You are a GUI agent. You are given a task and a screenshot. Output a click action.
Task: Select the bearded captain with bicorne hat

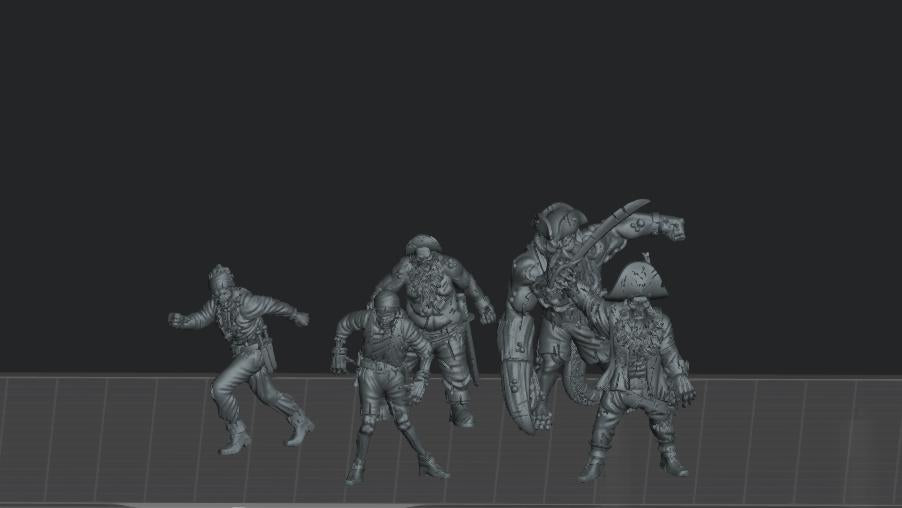coord(636,368)
